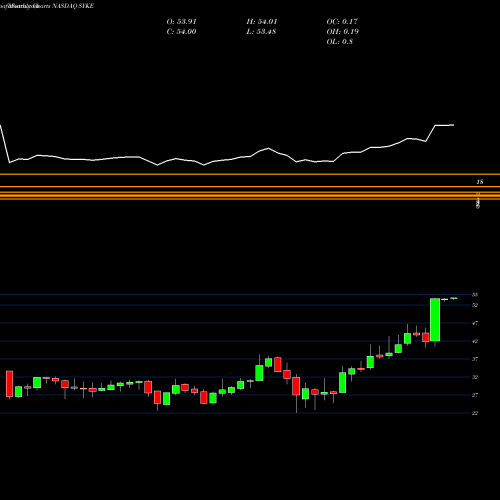500x500 pixels.
Task: Click the '22' price axis label
Action: click(475, 413)
